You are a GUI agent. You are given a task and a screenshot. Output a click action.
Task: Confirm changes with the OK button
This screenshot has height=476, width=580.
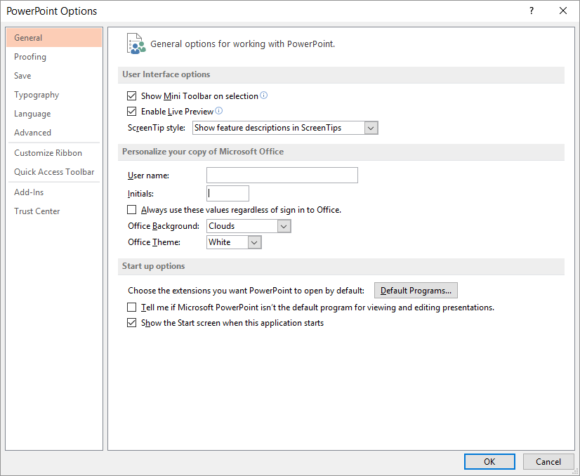tap(489, 462)
